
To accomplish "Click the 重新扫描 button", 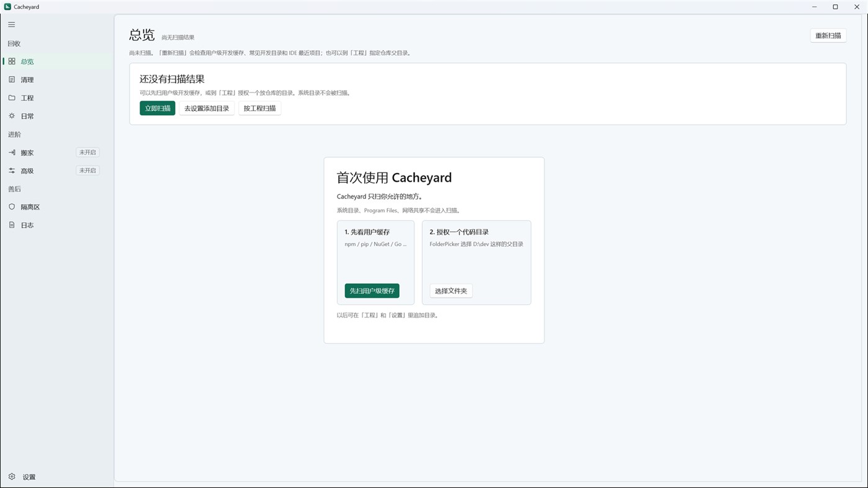I will click(x=828, y=36).
